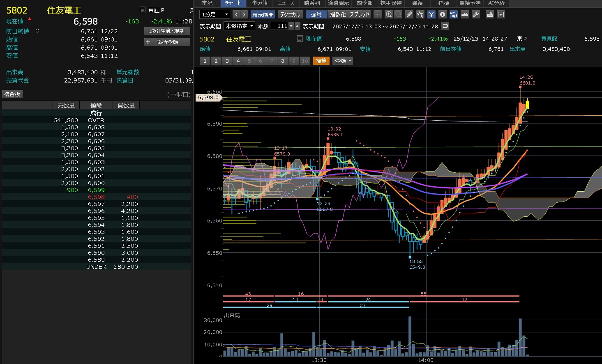Image resolution: width=602 pixels, height=364 pixels.
Task: Expand the 登録 dropdown button
Action: 343,61
